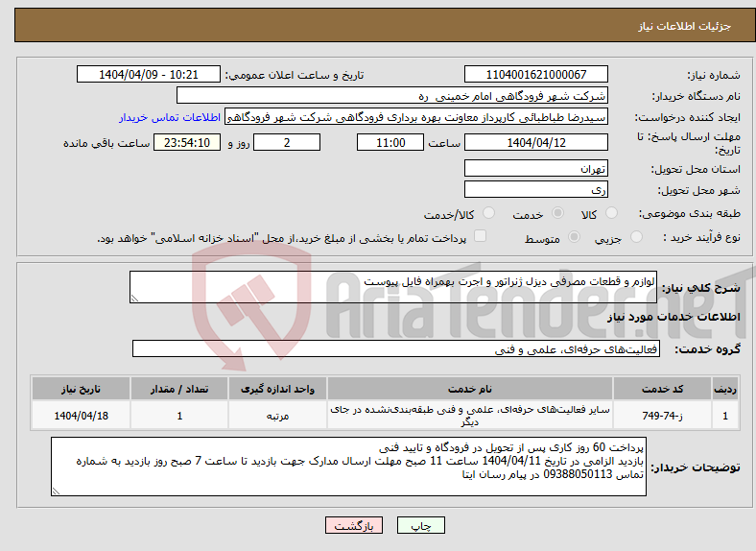
Task: Click the need date cell 1404/04/18
Action: [81, 415]
